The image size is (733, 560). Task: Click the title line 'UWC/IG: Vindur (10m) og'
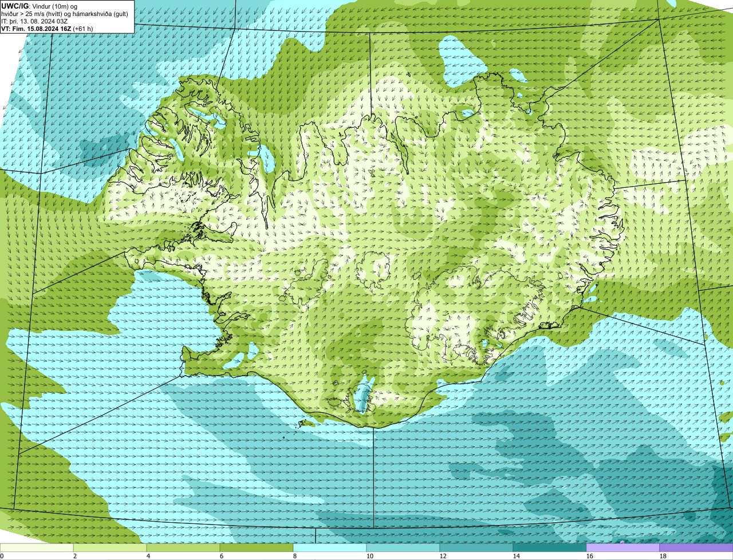(x=40, y=6)
